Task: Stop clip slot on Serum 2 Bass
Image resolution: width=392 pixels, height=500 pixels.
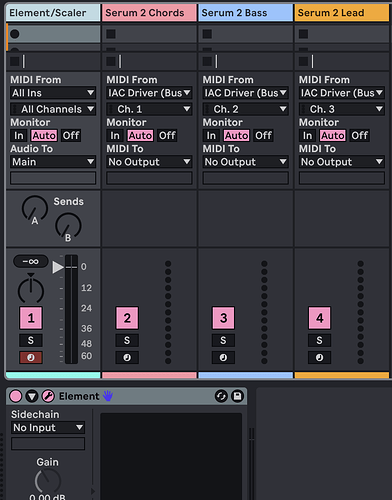Action: [x=207, y=34]
